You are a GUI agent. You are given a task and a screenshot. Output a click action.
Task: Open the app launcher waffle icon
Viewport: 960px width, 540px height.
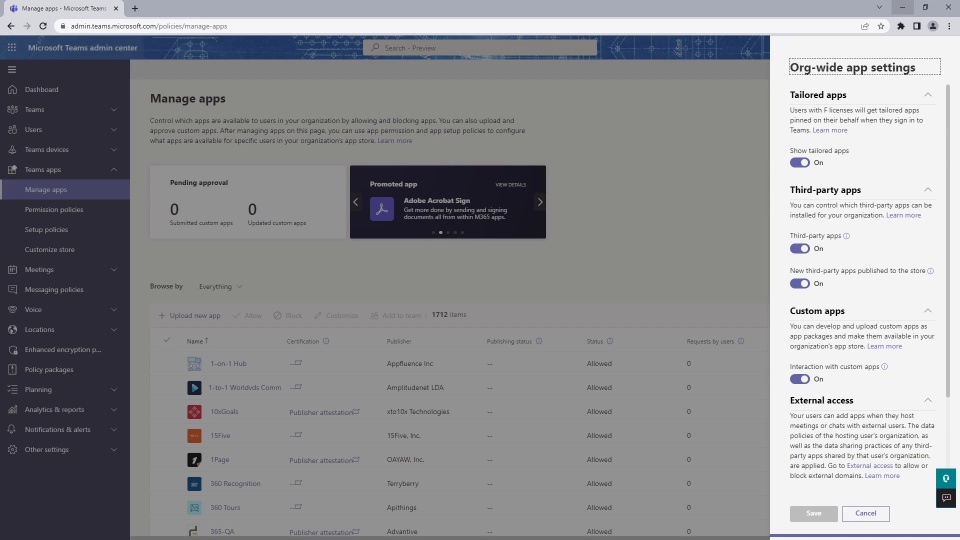pos(12,47)
